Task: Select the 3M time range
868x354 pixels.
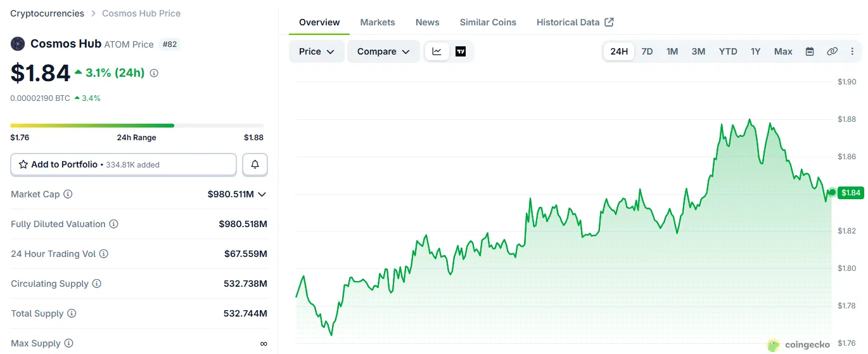Action: [x=698, y=51]
